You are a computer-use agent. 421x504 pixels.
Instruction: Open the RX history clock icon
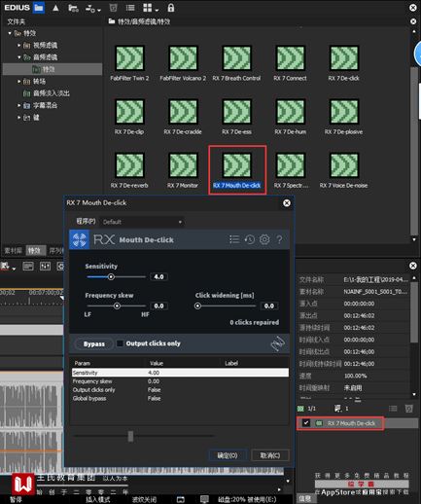pyautogui.click(x=249, y=239)
